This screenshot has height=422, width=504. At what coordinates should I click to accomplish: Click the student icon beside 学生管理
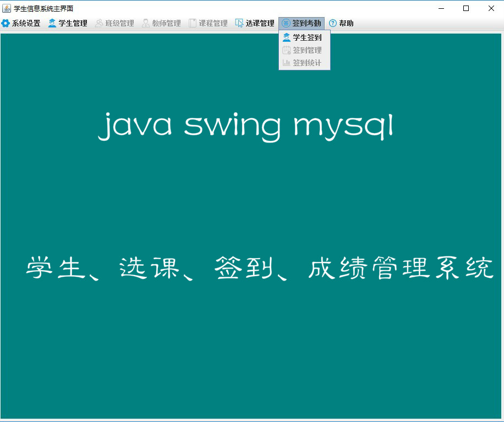pyautogui.click(x=52, y=23)
